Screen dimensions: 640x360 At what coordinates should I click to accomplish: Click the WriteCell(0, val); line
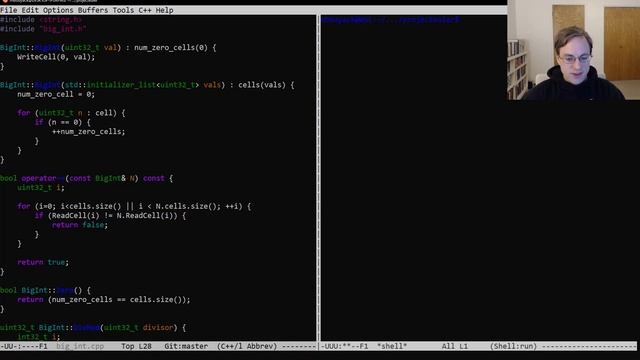coord(56,57)
